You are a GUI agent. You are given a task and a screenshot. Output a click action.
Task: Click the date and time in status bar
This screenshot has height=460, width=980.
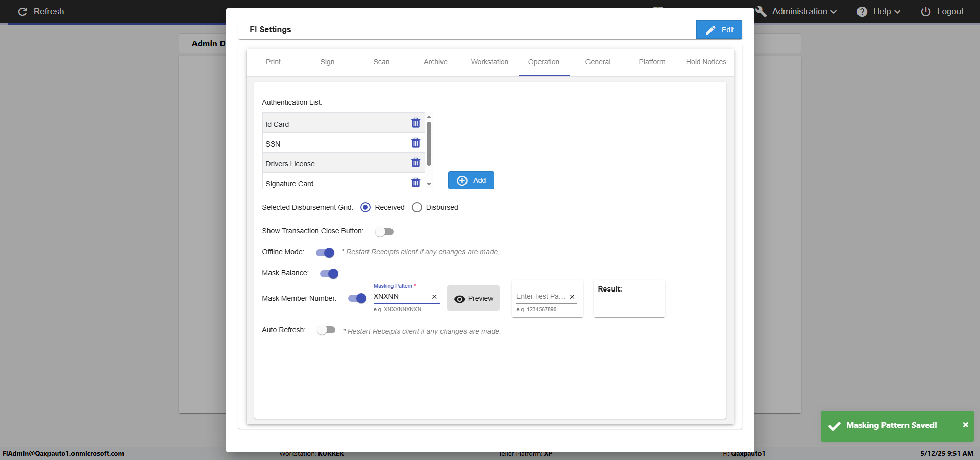coord(946,453)
